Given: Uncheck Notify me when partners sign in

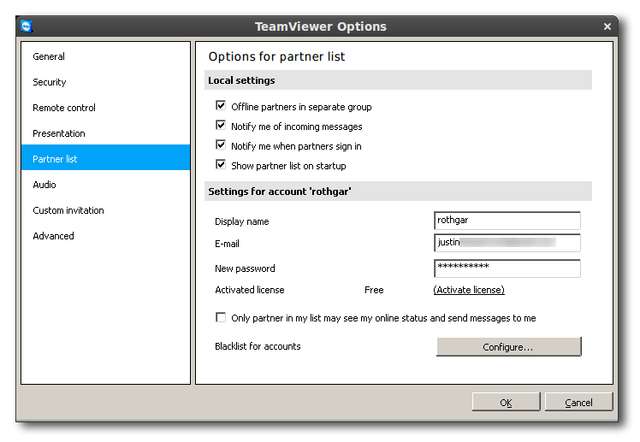Looking at the screenshot, I should (221, 146).
